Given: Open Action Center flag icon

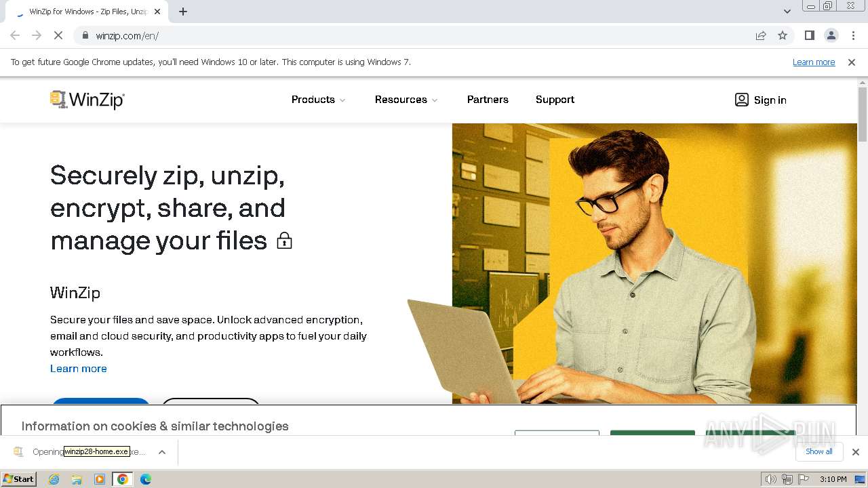Looking at the screenshot, I should [x=804, y=479].
